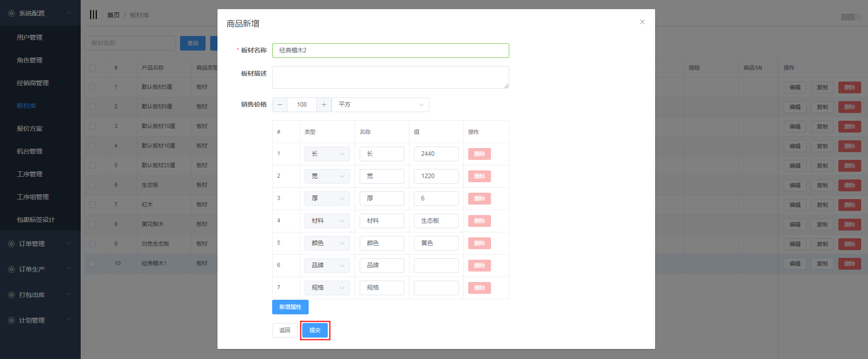Click the minus icon to decrease price
868x359 pixels.
280,105
